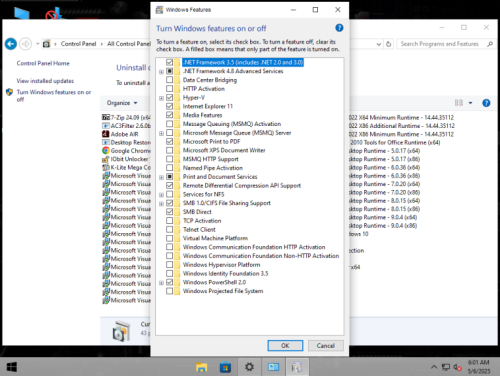Screen dimensions: 500x376
Task: Open the Windows Start button
Action: pos(12,367)
